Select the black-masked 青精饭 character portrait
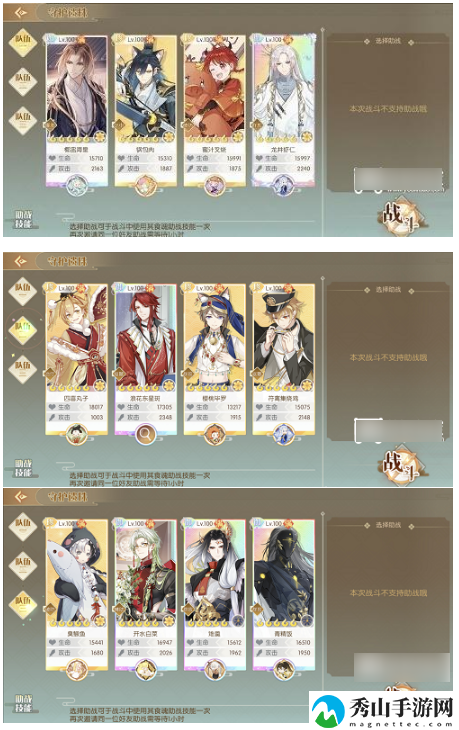459x730 pixels. coord(284,574)
